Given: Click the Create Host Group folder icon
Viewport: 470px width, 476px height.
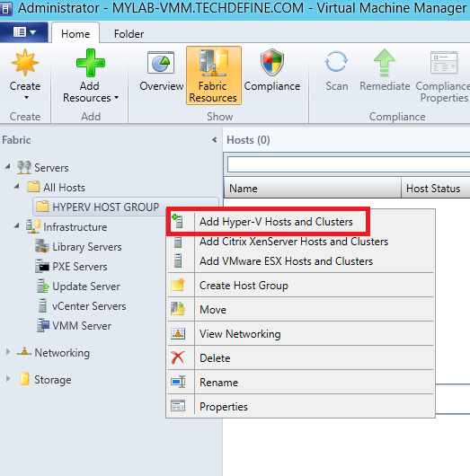Looking at the screenshot, I should tap(178, 285).
